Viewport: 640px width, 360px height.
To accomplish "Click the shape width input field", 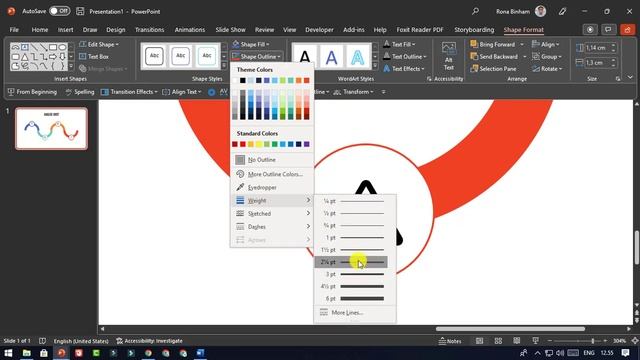I will pyautogui.click(x=597, y=62).
